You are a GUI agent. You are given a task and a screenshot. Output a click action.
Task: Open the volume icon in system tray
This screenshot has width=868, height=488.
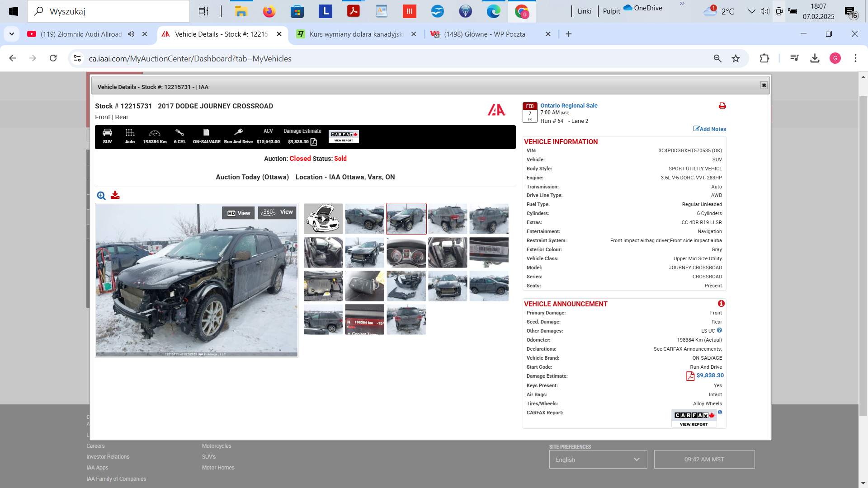(x=764, y=11)
